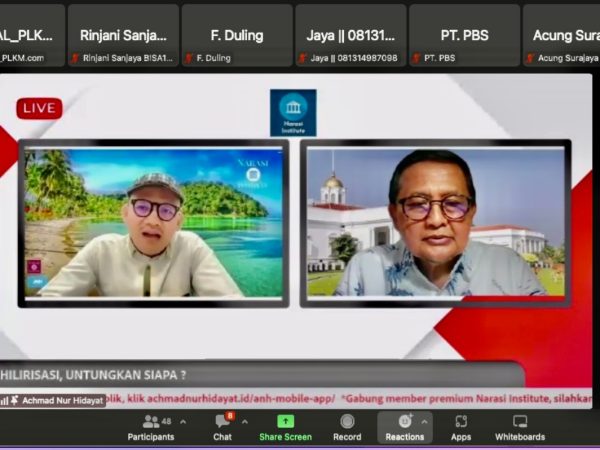The width and height of the screenshot is (600, 450).
Task: Select the Acung Surajaya participant tile
Action: pyautogui.click(x=561, y=35)
